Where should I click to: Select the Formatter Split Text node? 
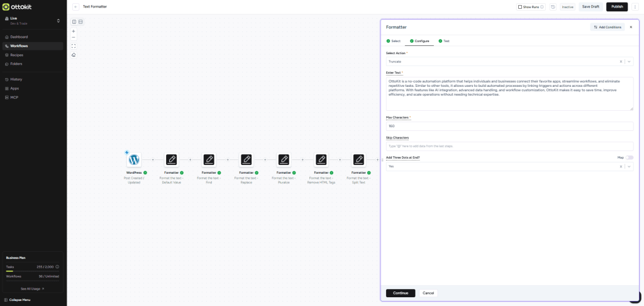358,160
